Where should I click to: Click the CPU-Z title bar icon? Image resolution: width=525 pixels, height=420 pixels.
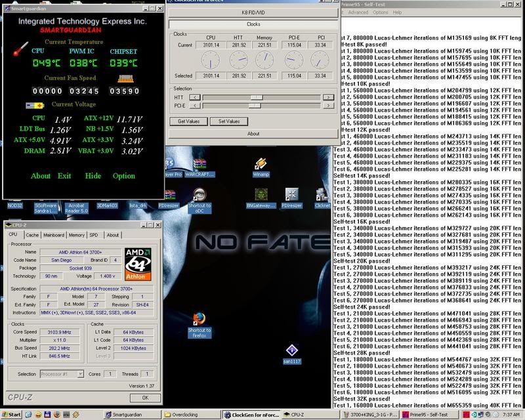point(9,225)
